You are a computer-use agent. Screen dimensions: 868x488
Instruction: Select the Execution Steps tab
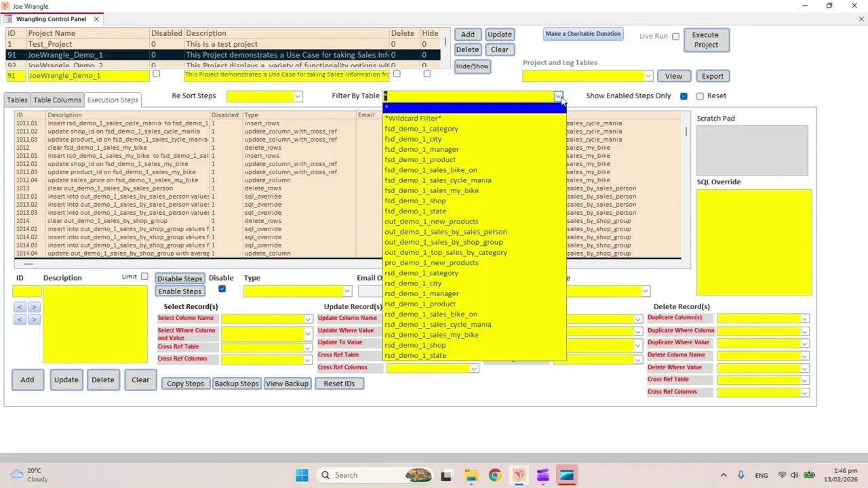[x=113, y=100]
